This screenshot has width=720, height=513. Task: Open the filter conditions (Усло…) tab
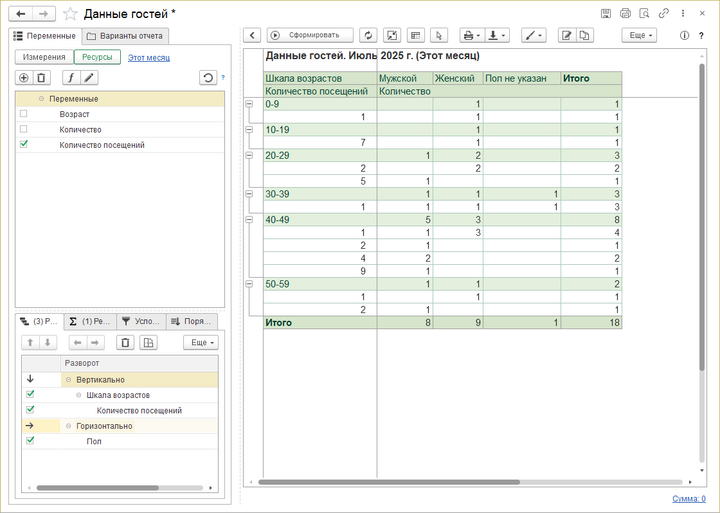(x=139, y=321)
